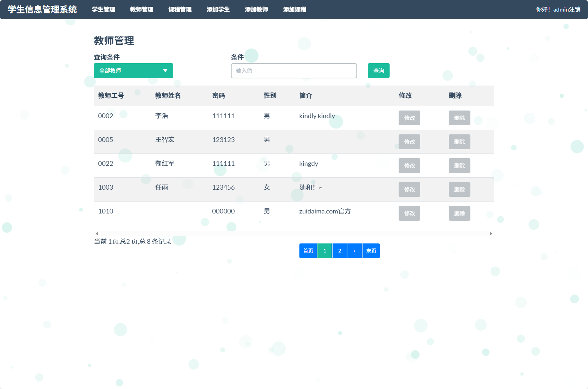Open 添加教师 form
The height and width of the screenshot is (389, 588).
click(x=256, y=9)
